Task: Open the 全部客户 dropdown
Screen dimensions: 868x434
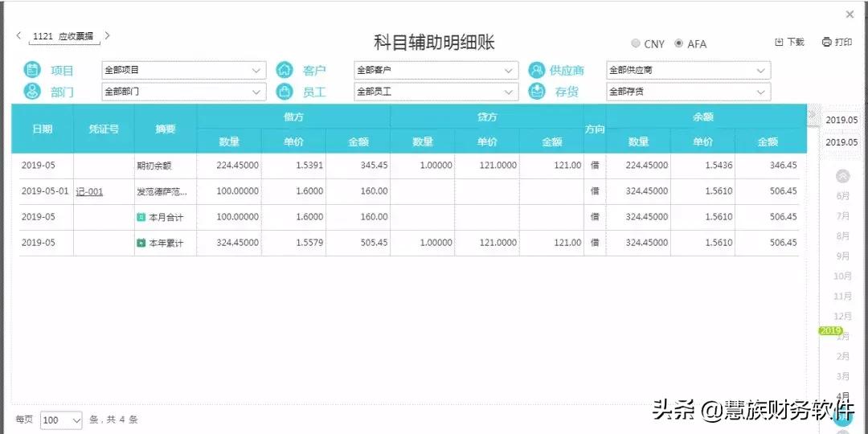Action: 436,70
